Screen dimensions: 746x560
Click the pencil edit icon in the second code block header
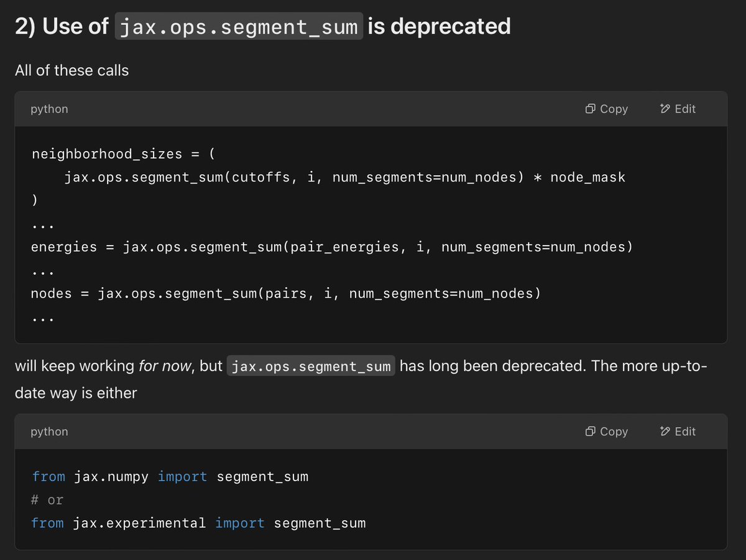(x=665, y=431)
